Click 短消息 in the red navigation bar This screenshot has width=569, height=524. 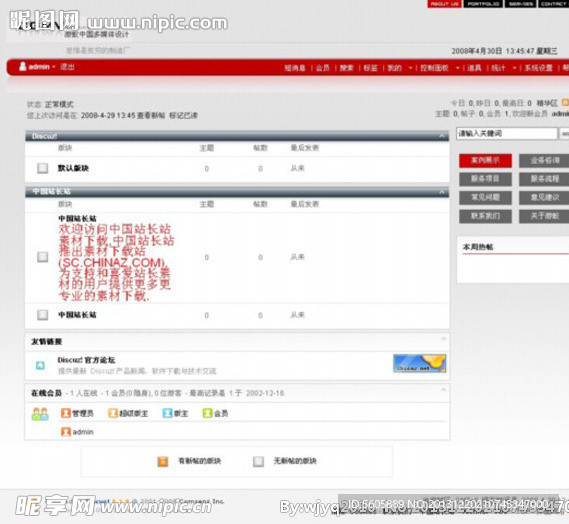coord(295,68)
